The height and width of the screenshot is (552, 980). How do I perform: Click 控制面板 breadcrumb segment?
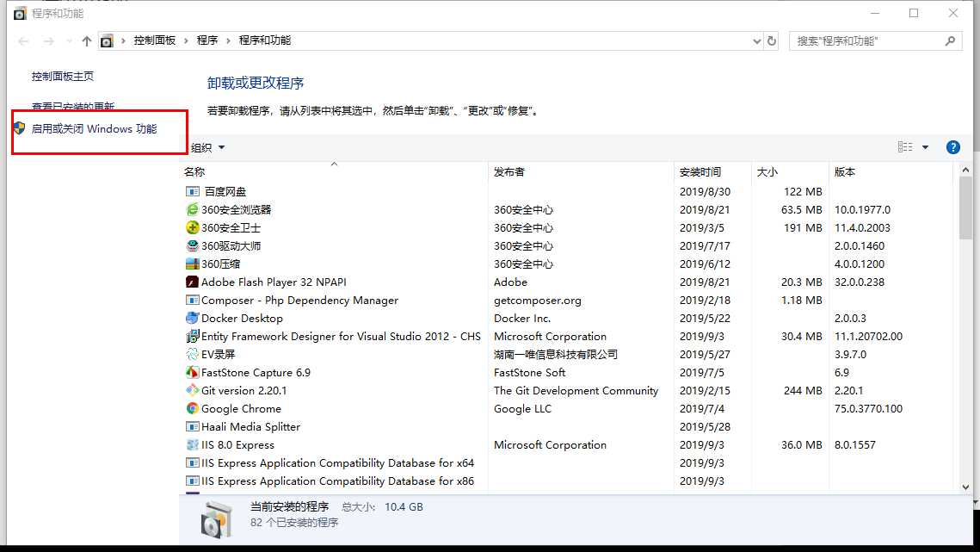tap(154, 40)
